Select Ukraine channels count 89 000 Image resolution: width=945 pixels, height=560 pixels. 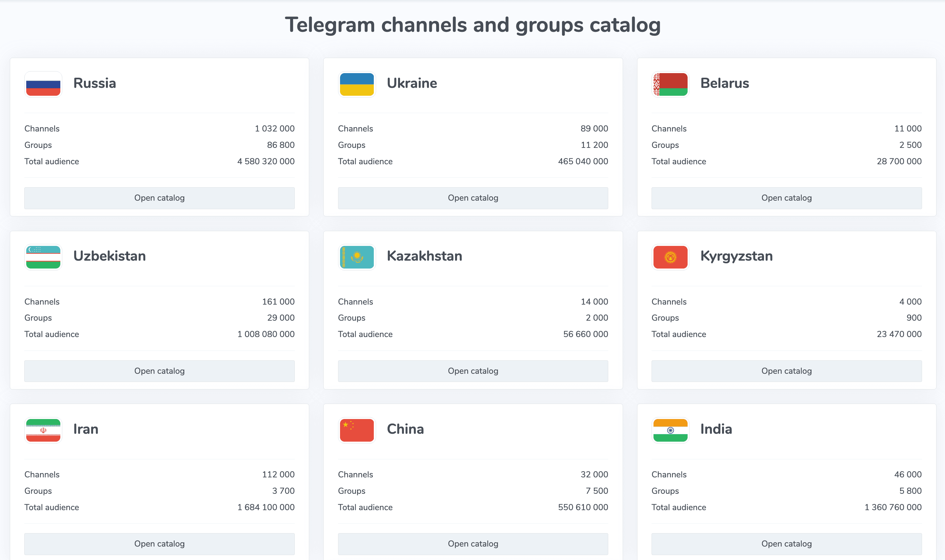594,129
